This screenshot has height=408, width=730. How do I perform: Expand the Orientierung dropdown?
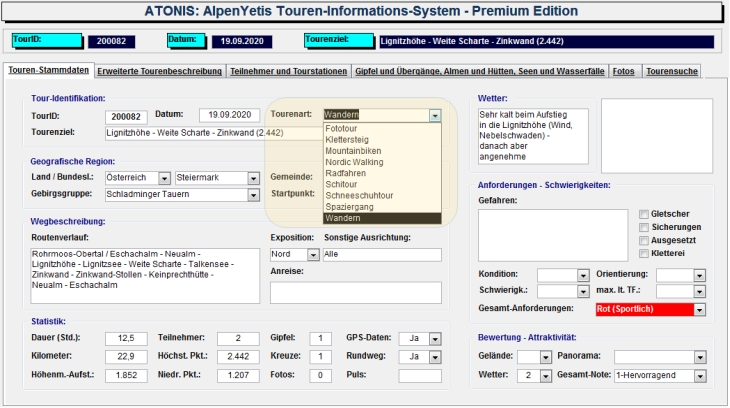(699, 276)
